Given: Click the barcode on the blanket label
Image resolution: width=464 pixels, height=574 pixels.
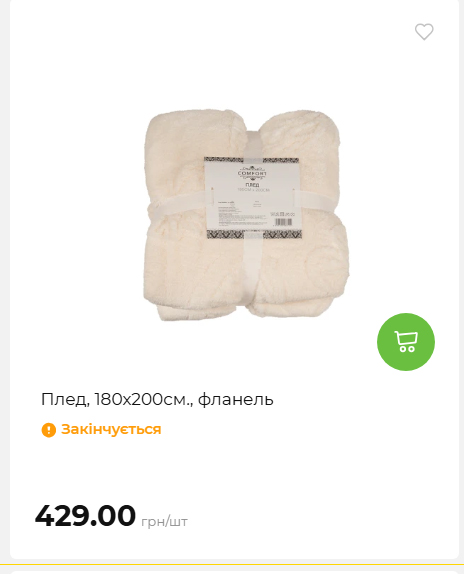Looking at the screenshot, I should pyautogui.click(x=284, y=222).
